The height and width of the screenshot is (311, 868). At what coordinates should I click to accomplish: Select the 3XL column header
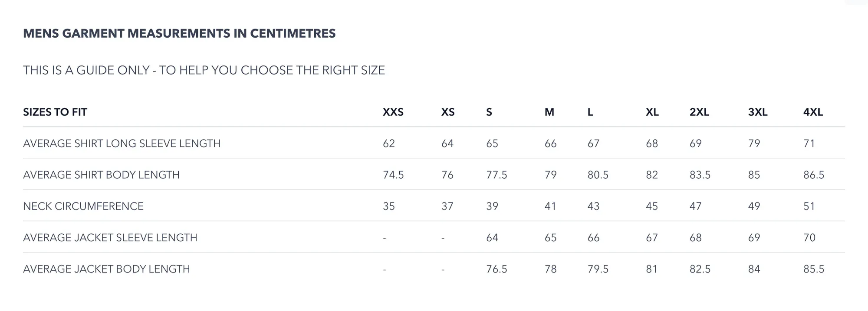[x=758, y=112]
